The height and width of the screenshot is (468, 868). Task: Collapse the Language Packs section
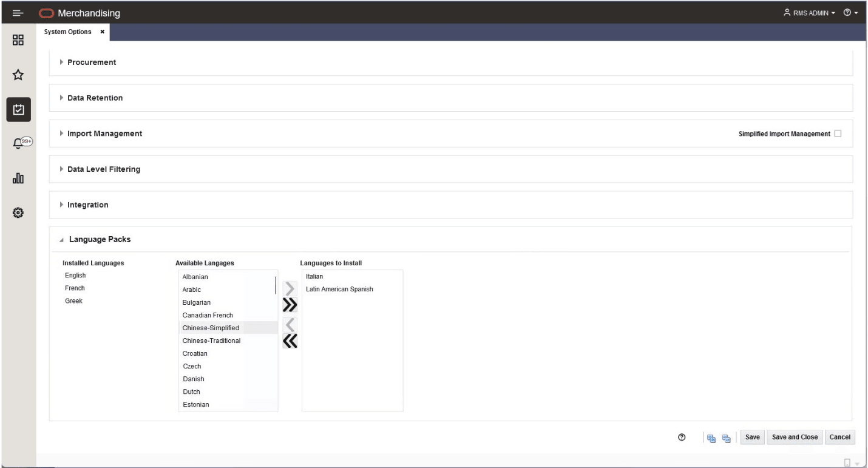coord(63,239)
